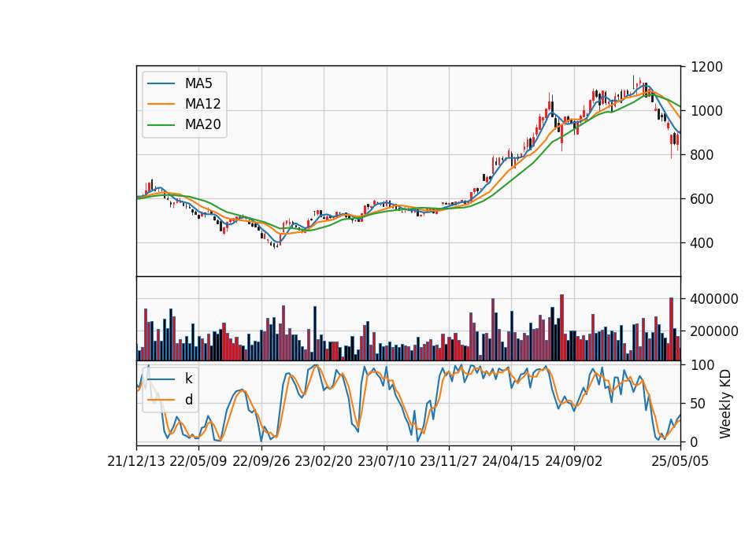Click the 400000 volume axis label
The width and height of the screenshot is (756, 543).
[x=714, y=299]
